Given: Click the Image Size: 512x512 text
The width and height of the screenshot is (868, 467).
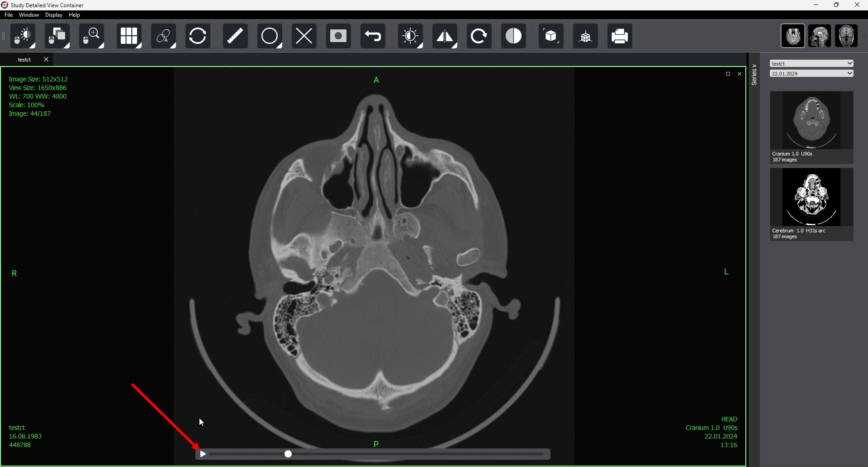Looking at the screenshot, I should tap(38, 79).
